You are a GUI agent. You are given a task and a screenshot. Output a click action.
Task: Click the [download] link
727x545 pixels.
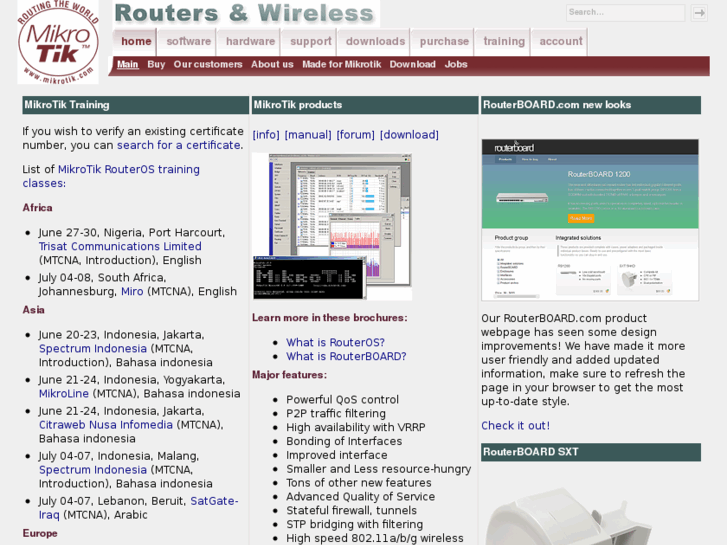409,135
